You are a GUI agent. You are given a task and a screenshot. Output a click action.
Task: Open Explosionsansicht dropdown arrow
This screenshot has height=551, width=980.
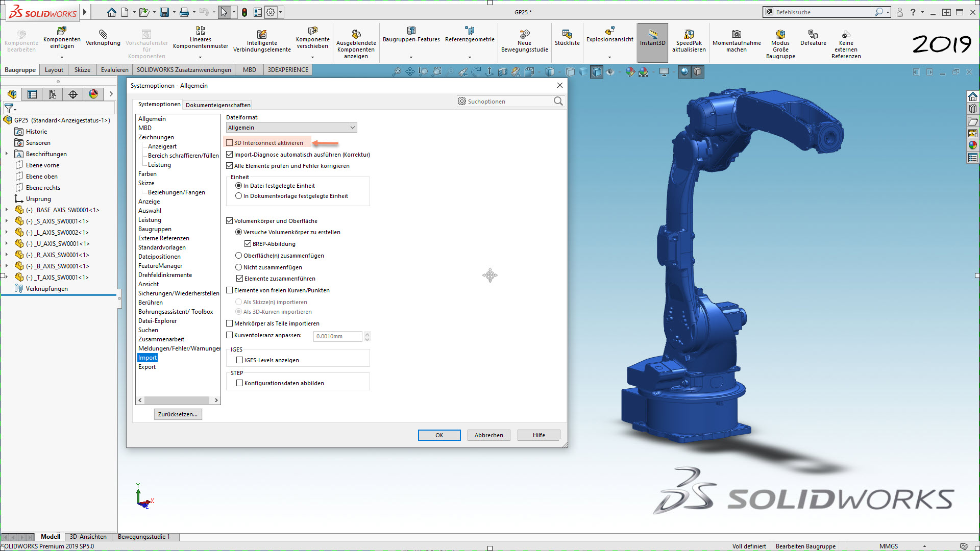pyautogui.click(x=609, y=57)
